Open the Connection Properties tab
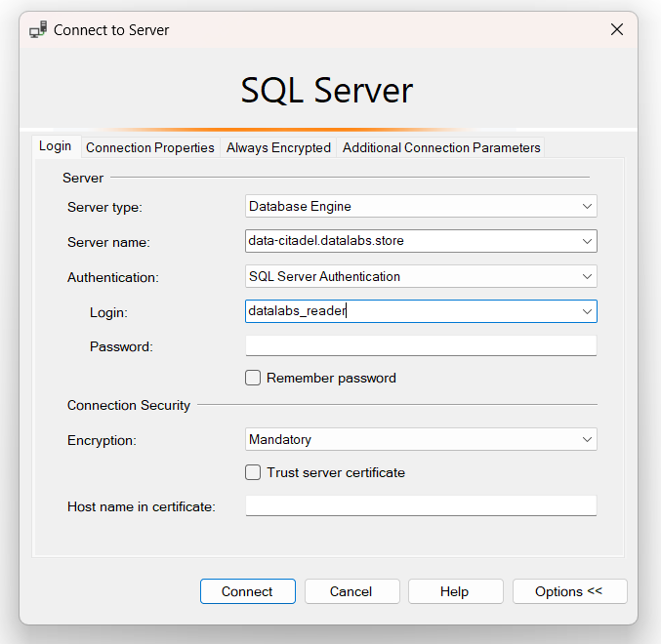The image size is (661, 644). click(150, 147)
